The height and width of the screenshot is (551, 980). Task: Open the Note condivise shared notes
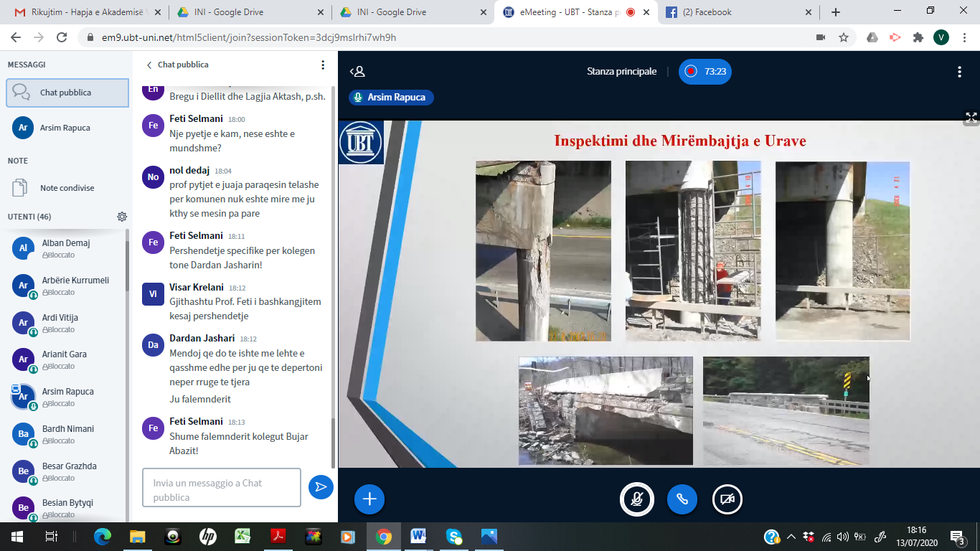67,188
